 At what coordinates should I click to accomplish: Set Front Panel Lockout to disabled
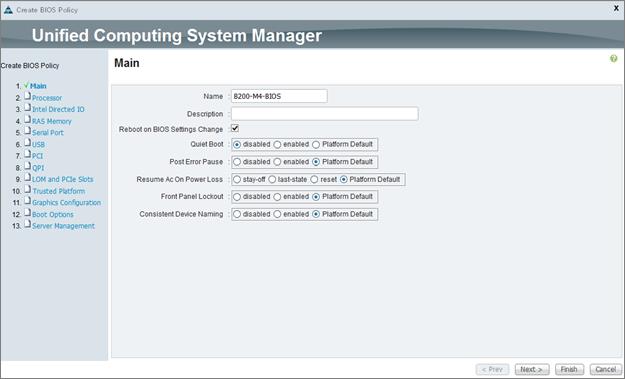point(237,197)
